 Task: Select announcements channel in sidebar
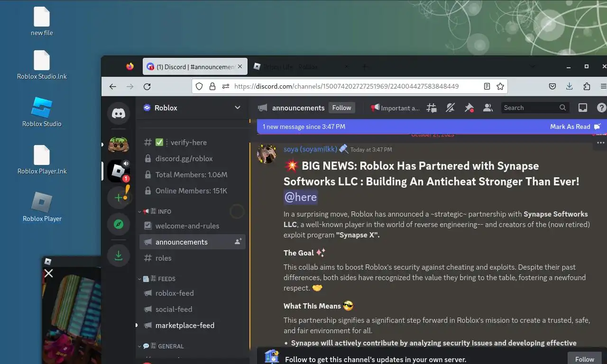[193, 242]
